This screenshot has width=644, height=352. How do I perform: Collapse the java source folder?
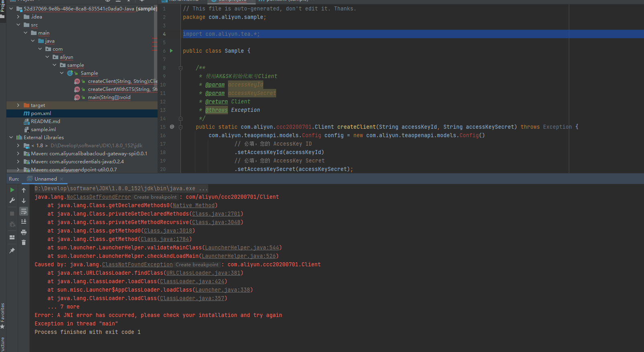point(33,41)
